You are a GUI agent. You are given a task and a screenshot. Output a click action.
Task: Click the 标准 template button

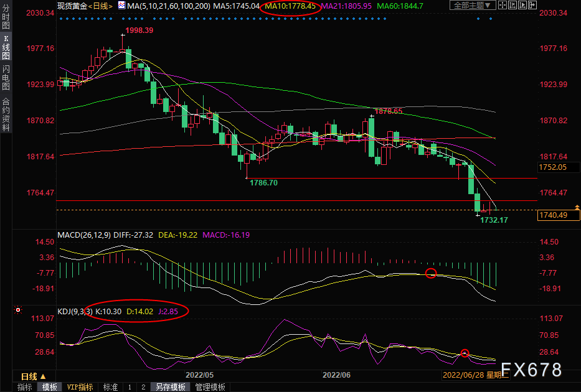pyautogui.click(x=110, y=387)
